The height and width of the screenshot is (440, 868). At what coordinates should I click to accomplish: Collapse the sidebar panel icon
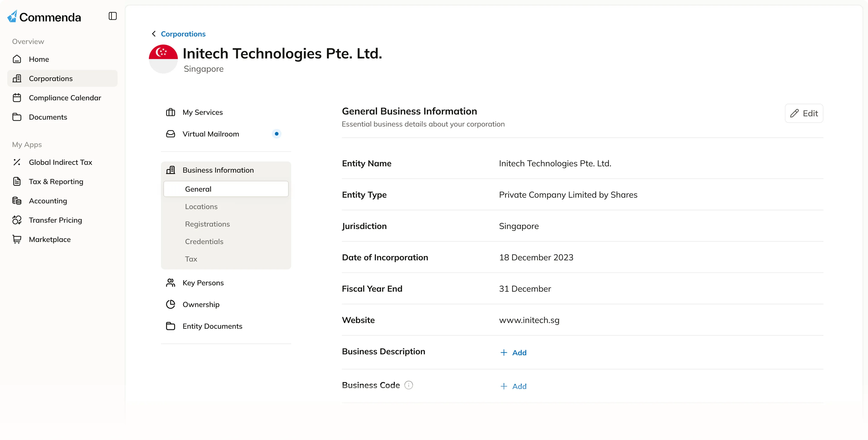point(113,16)
